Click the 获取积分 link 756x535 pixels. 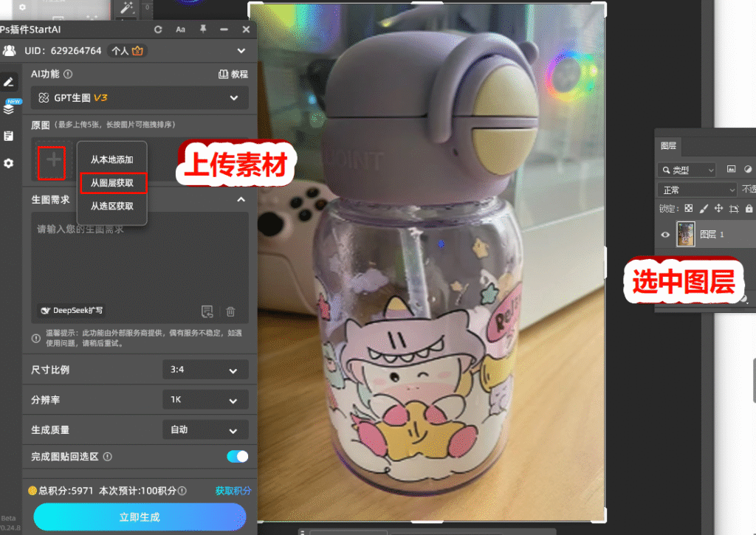233,491
